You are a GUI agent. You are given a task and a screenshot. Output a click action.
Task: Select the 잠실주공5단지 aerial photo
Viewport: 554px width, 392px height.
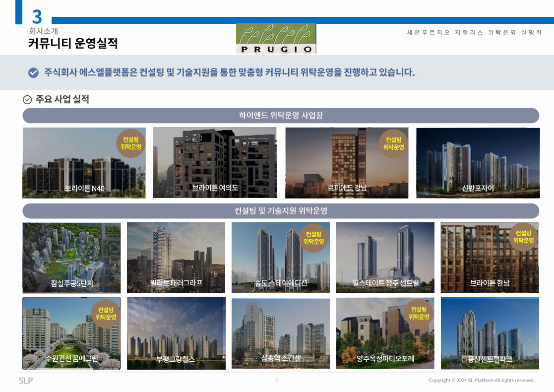[72, 258]
